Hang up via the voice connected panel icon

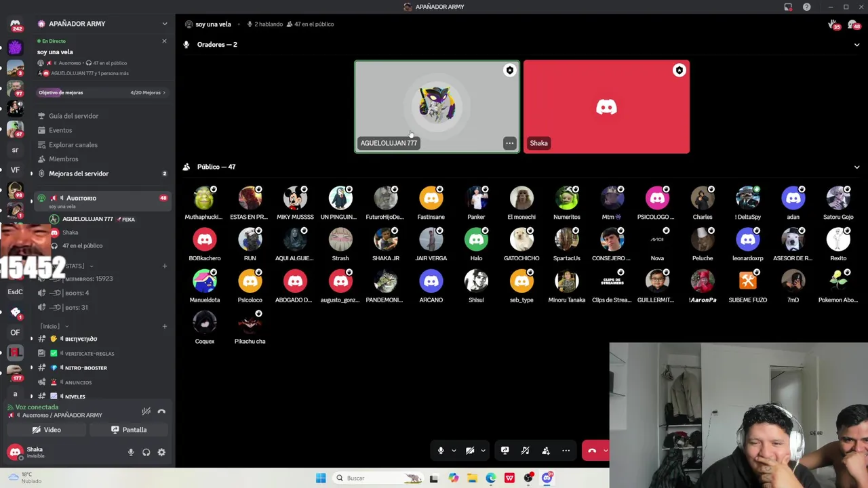[x=161, y=411]
